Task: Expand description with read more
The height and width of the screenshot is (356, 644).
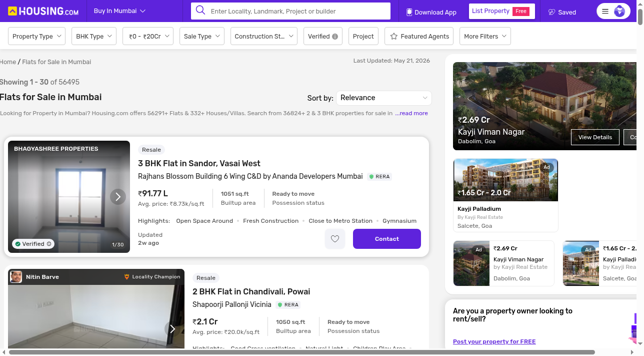Action: tap(411, 113)
